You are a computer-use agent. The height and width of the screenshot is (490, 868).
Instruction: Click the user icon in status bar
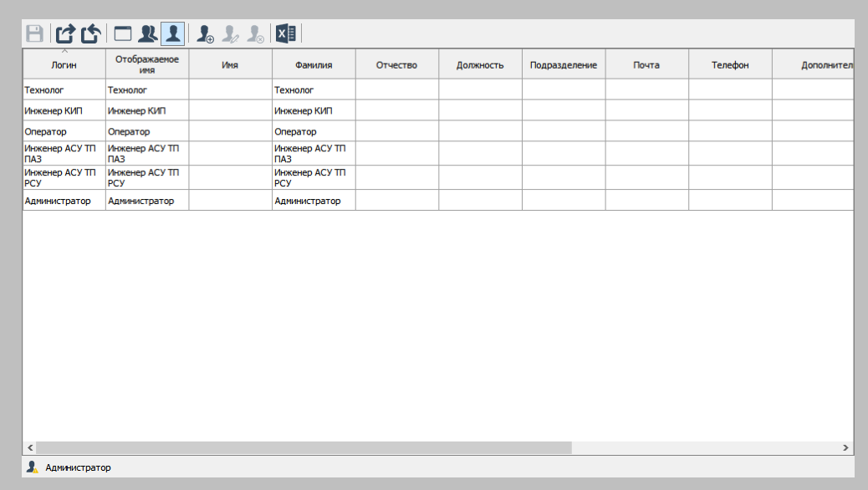pyautogui.click(x=32, y=467)
